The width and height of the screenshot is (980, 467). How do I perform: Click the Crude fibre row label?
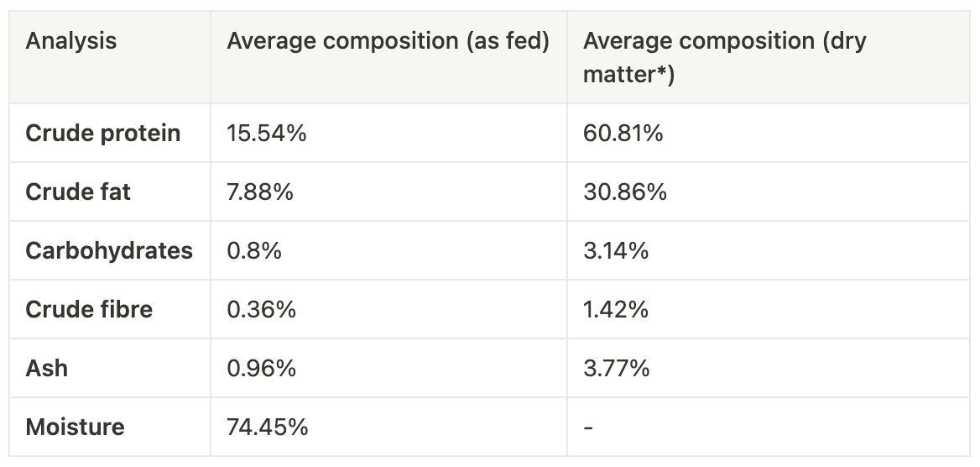coord(89,310)
